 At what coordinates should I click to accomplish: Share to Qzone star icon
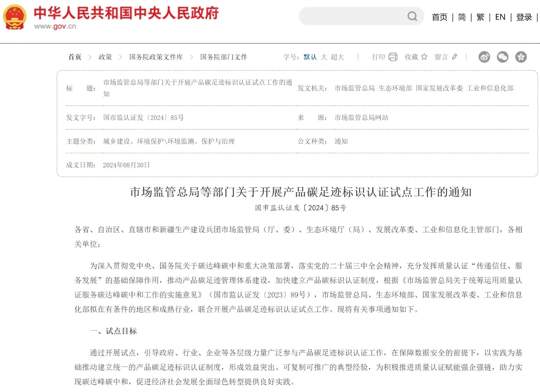point(521,57)
